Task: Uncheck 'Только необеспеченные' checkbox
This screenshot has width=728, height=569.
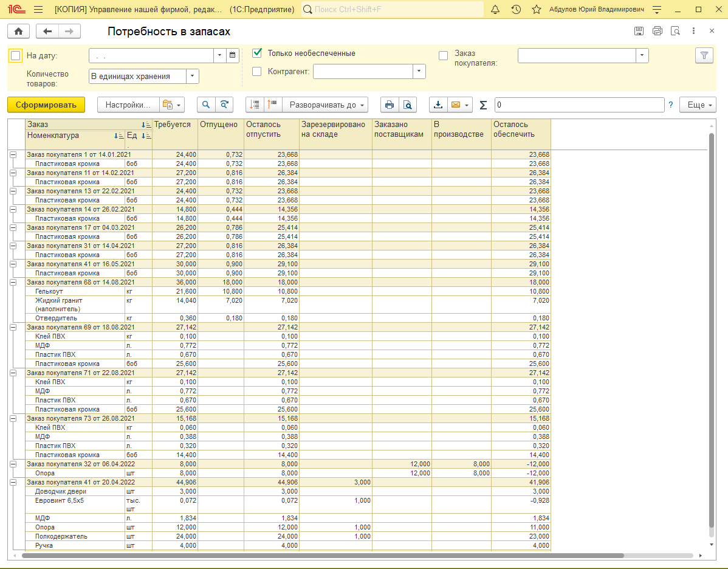Action: pyautogui.click(x=257, y=53)
